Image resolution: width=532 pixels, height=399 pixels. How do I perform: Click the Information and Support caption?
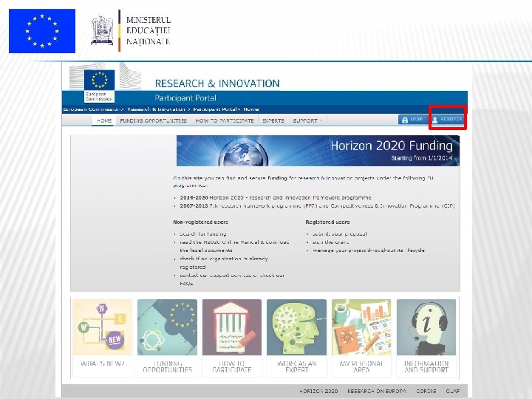426,366
